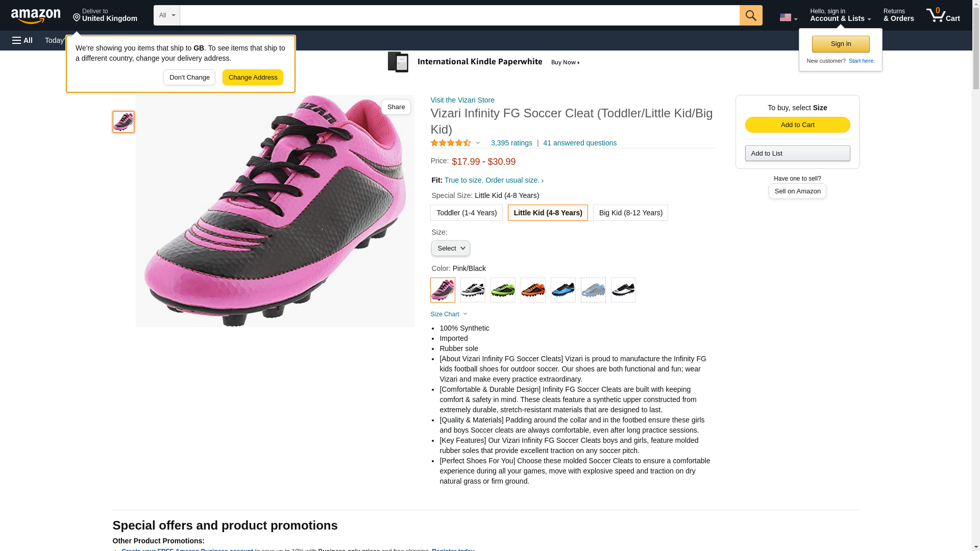Viewport: 980px width, 551px height.
Task: Open the search category All dropdown
Action: coord(167,15)
